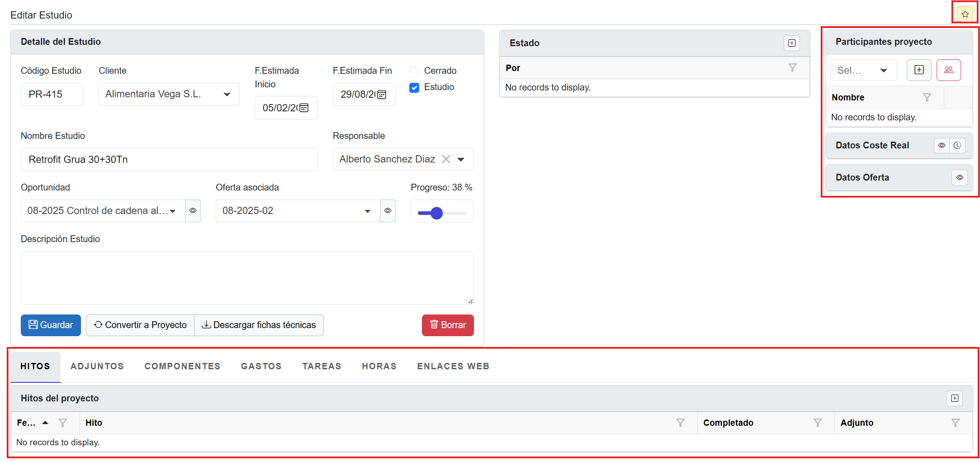Add a new hito with plus icon
This screenshot has width=980, height=462.
pos(954,398)
